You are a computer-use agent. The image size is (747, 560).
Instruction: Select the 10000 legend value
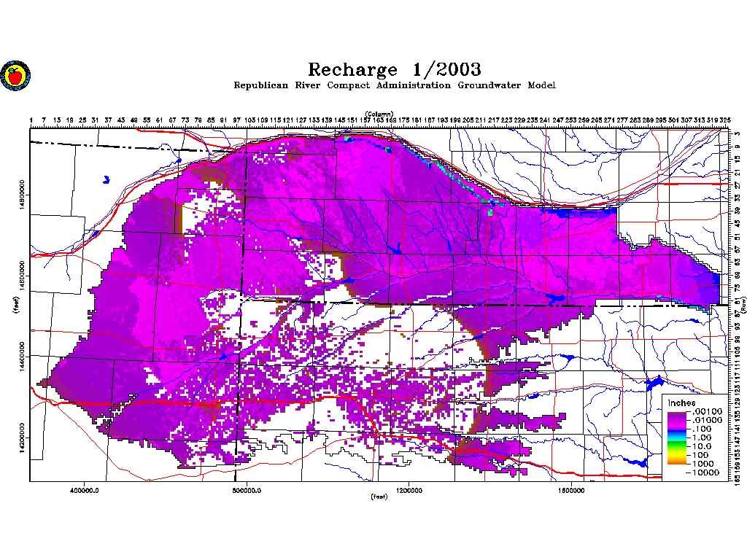[x=703, y=472]
